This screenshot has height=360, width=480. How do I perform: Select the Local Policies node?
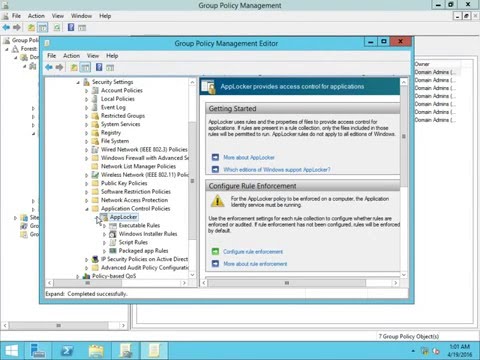coord(118,99)
